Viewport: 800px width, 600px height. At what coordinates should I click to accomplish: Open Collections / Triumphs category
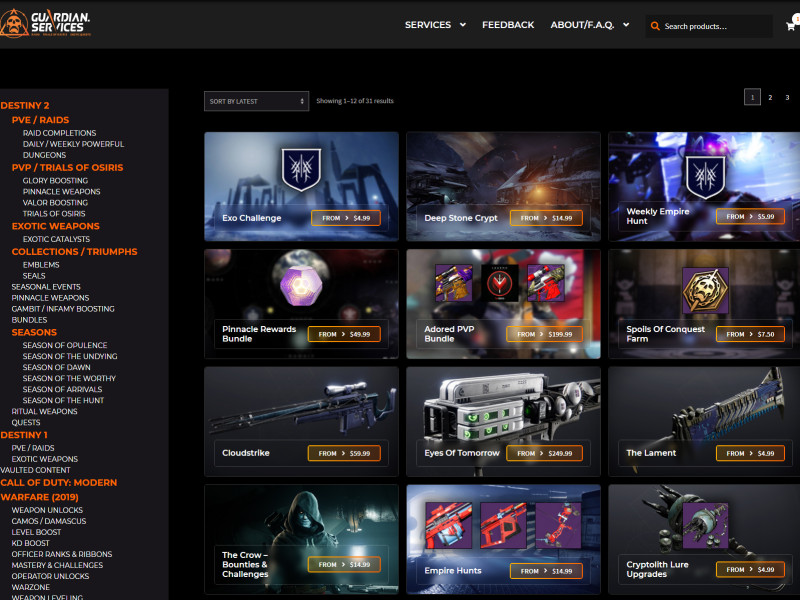(x=74, y=252)
